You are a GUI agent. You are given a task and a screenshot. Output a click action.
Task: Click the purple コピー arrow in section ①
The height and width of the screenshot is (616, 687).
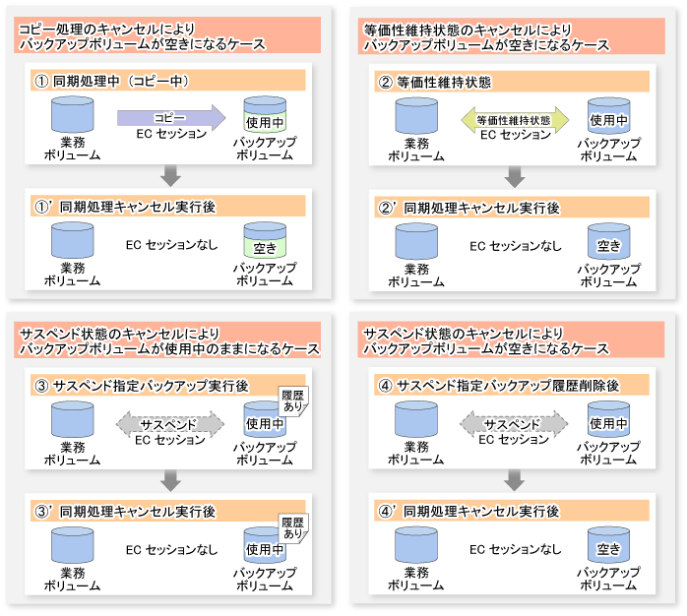(x=170, y=118)
